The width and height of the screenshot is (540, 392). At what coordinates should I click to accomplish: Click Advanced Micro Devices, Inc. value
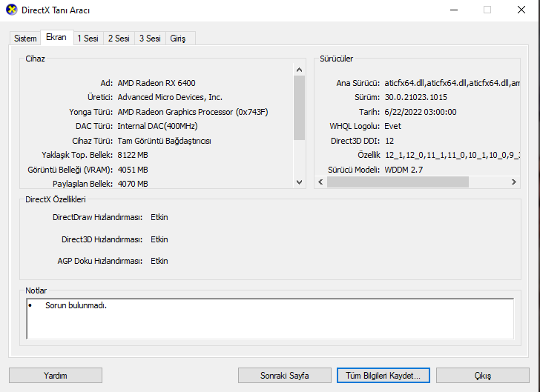pyautogui.click(x=170, y=97)
